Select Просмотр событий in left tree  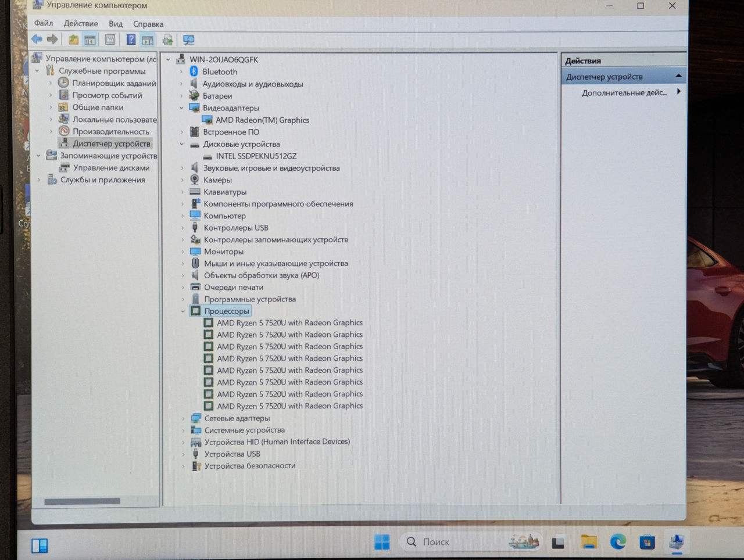[x=107, y=95]
